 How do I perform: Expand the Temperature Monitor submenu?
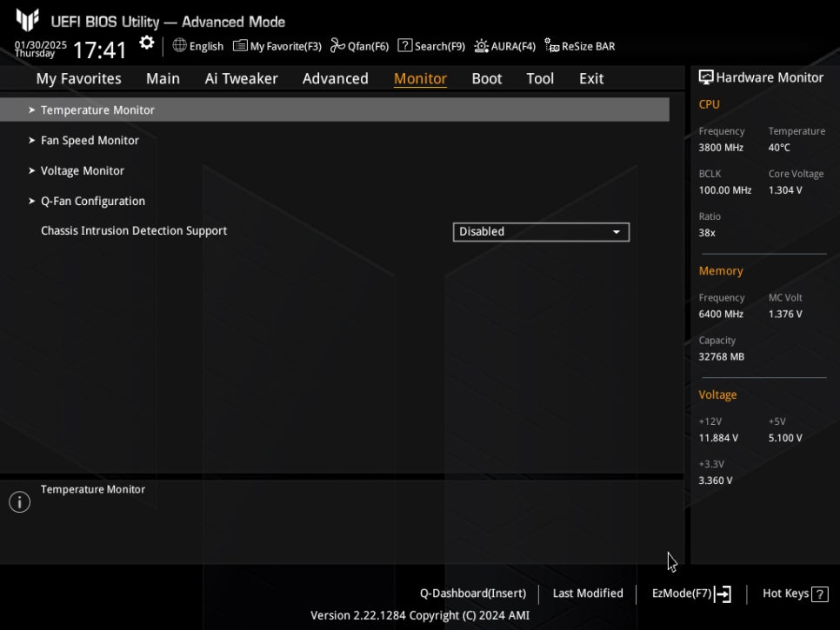334,109
